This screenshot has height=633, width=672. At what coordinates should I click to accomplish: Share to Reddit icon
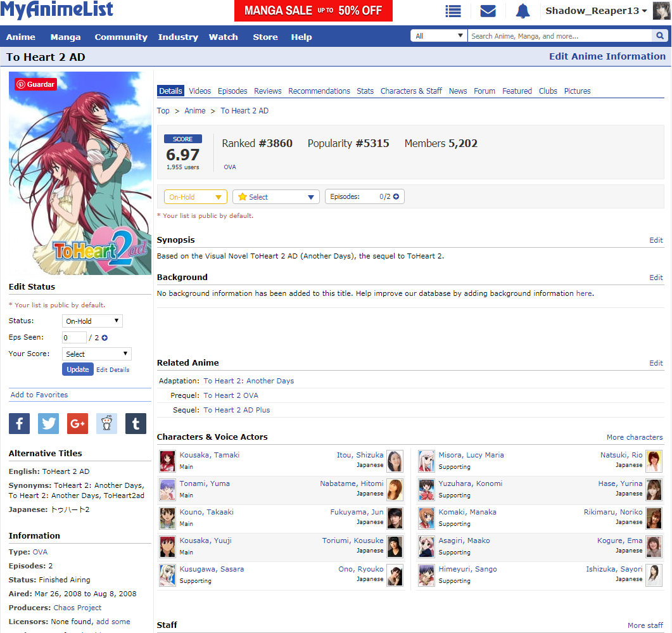106,423
